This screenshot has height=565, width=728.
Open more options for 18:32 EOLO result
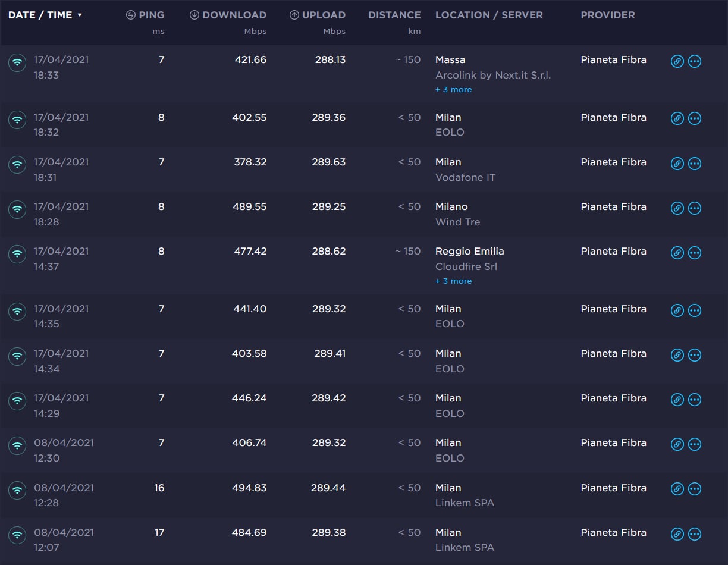(x=694, y=118)
